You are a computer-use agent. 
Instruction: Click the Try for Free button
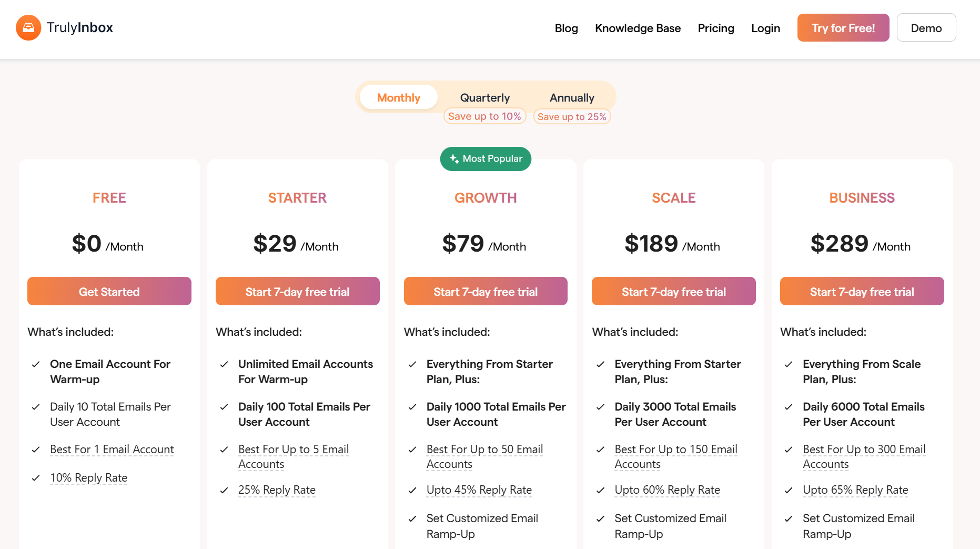(843, 27)
